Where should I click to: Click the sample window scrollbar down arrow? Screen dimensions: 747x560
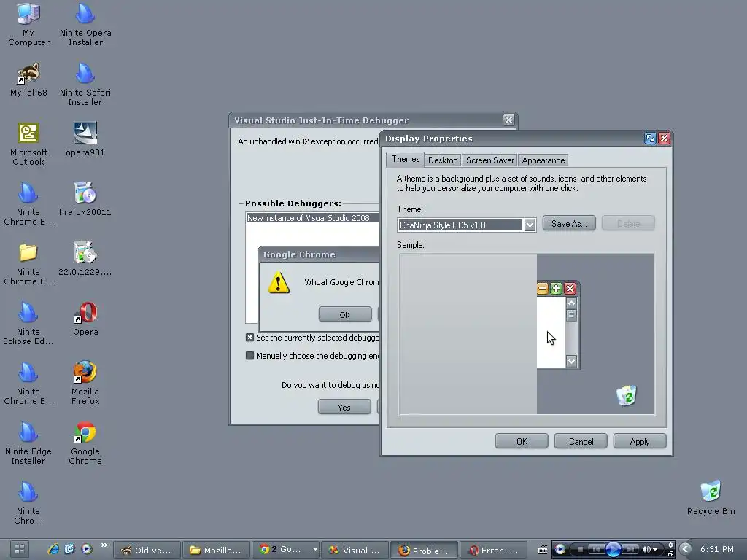pyautogui.click(x=571, y=362)
